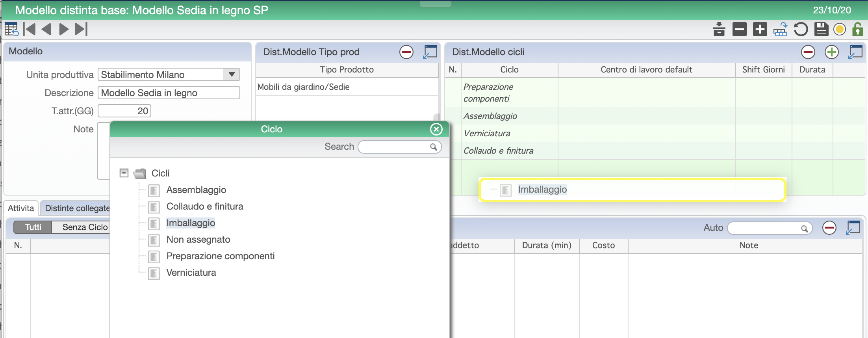Screen dimensions: 868x338
Task: Click the Shift Giorni column header
Action: tap(763, 70)
